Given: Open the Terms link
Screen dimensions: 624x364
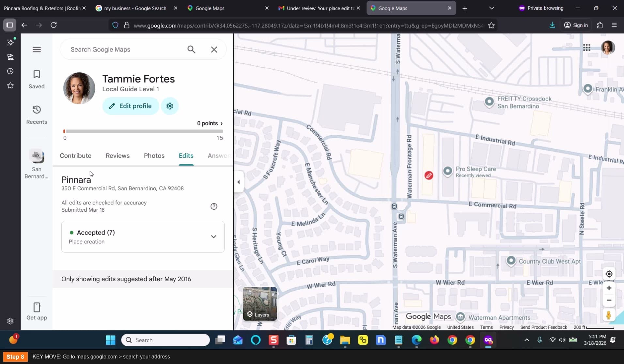Looking at the screenshot, I should [486, 327].
